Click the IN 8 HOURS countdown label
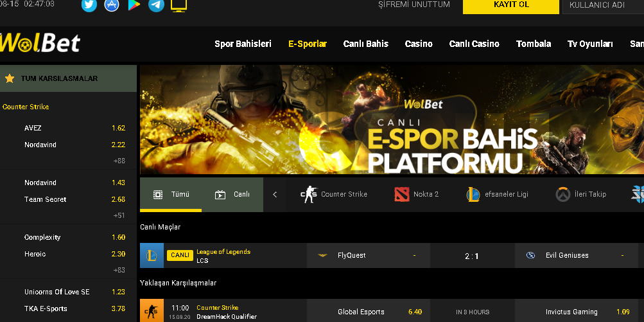Viewport: 644px width, 322px height. point(473,312)
